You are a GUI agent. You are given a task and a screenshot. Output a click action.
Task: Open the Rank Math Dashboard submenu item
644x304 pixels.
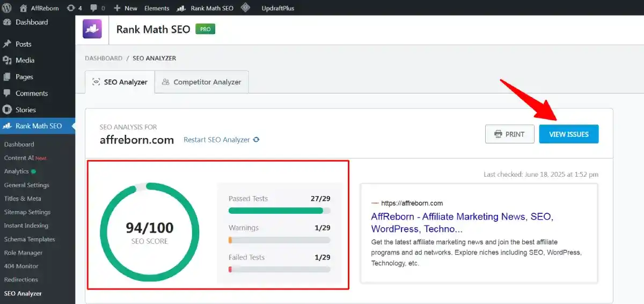click(19, 144)
